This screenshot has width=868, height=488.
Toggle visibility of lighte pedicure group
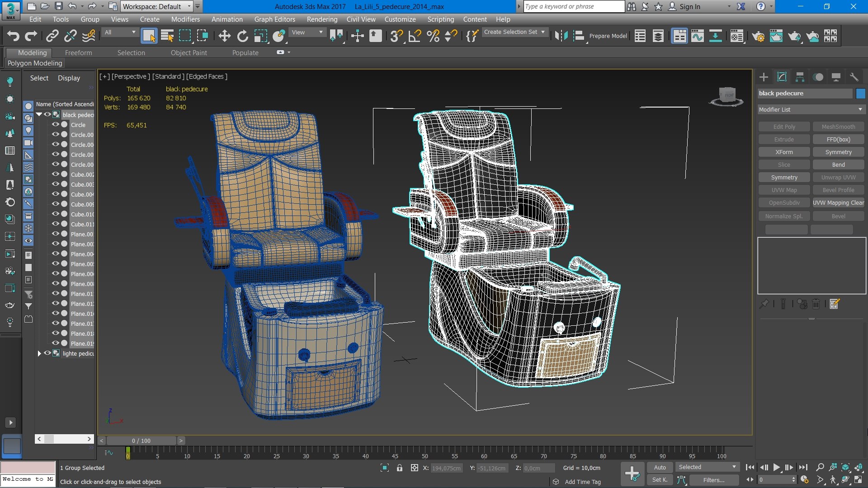coord(47,353)
